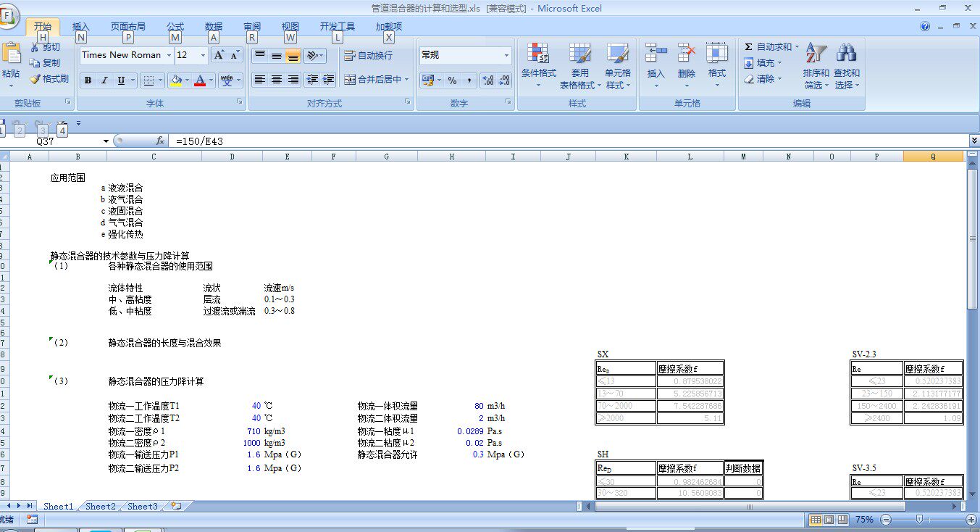Image resolution: width=980 pixels, height=532 pixels.
Task: Open the font color dropdown arrow
Action: tap(212, 80)
